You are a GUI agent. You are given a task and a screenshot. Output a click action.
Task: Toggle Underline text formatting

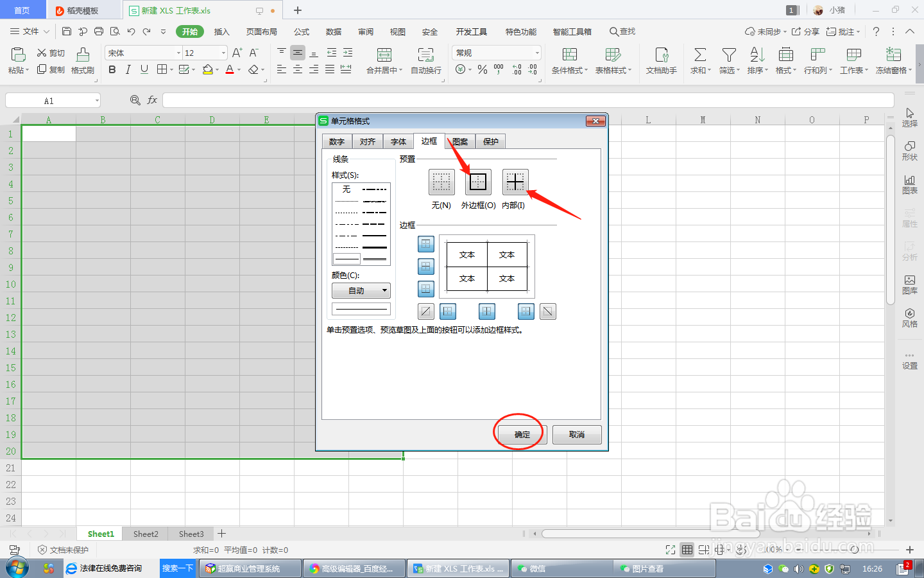144,69
